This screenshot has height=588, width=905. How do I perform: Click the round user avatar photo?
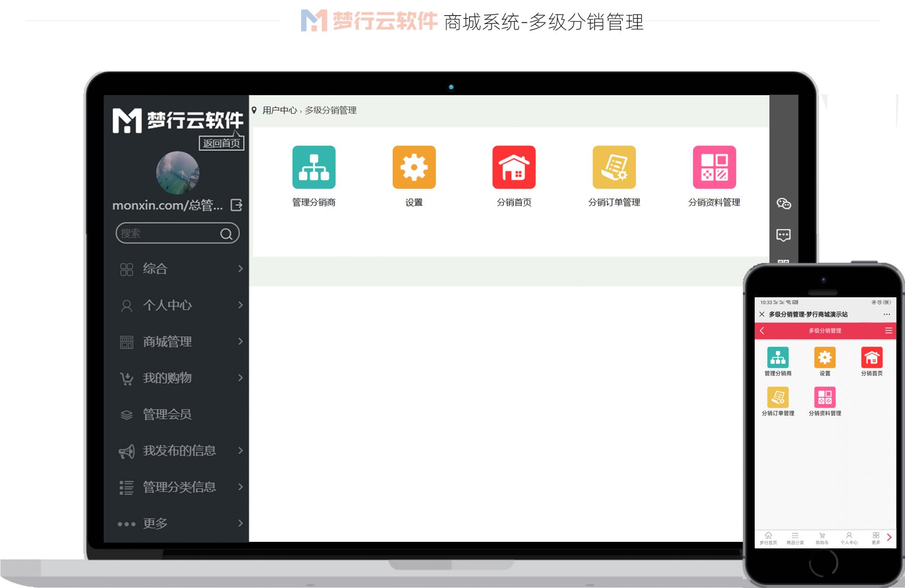point(178,173)
